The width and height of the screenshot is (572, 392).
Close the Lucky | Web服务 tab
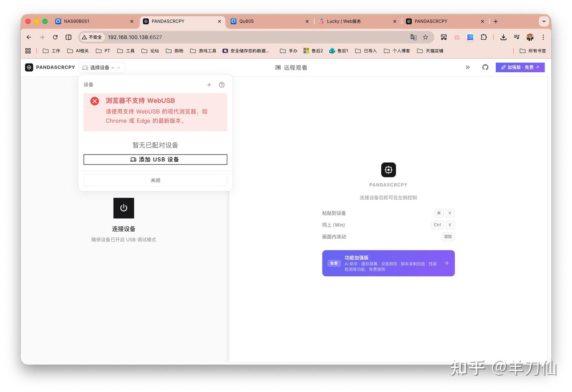click(395, 21)
